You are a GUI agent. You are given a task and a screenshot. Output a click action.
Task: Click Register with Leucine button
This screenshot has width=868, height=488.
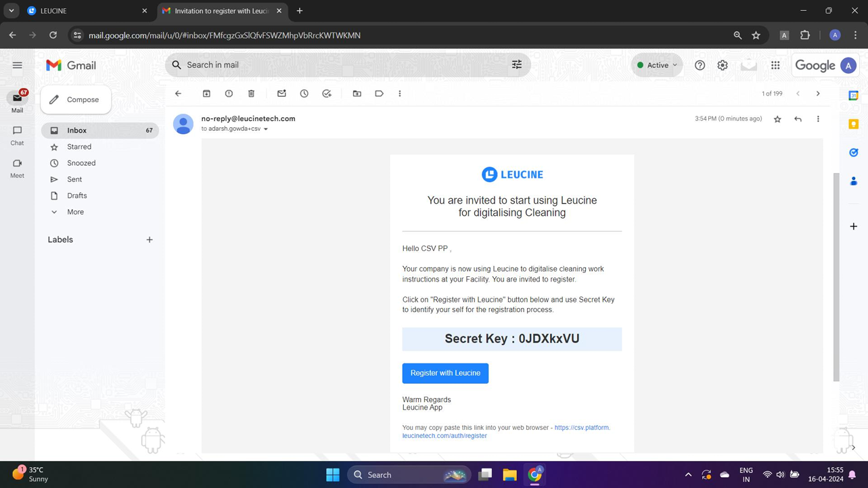(x=445, y=373)
